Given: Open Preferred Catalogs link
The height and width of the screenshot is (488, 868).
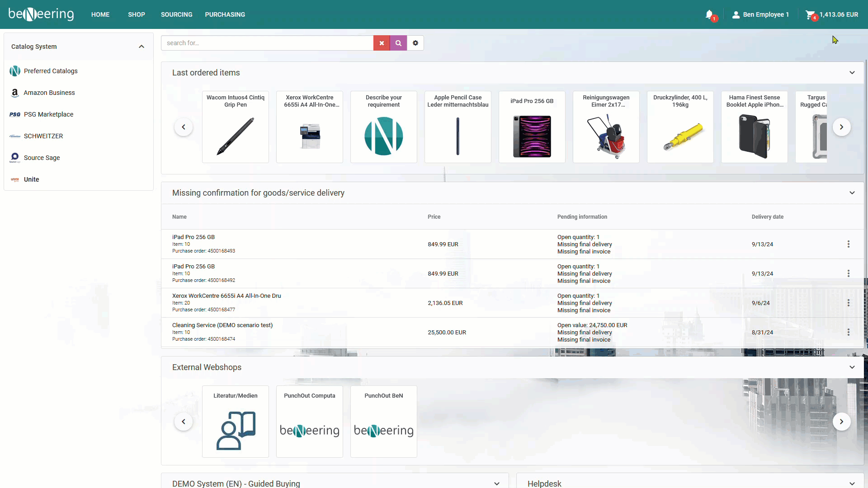Looking at the screenshot, I should point(51,71).
